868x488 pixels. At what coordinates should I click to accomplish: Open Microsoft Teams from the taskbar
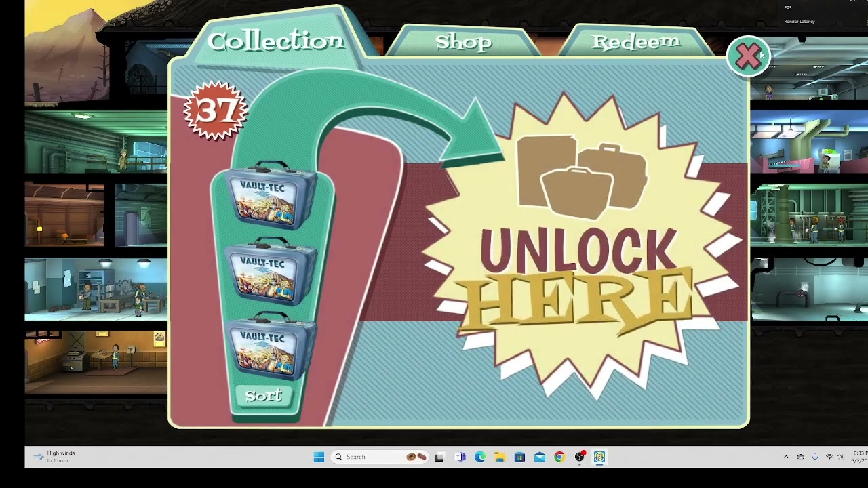pos(460,457)
